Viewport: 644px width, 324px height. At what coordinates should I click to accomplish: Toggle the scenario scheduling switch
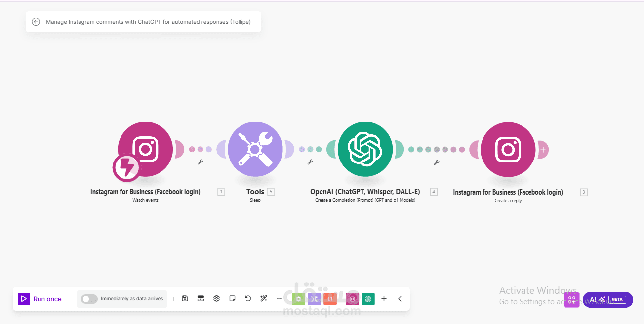[x=89, y=299]
